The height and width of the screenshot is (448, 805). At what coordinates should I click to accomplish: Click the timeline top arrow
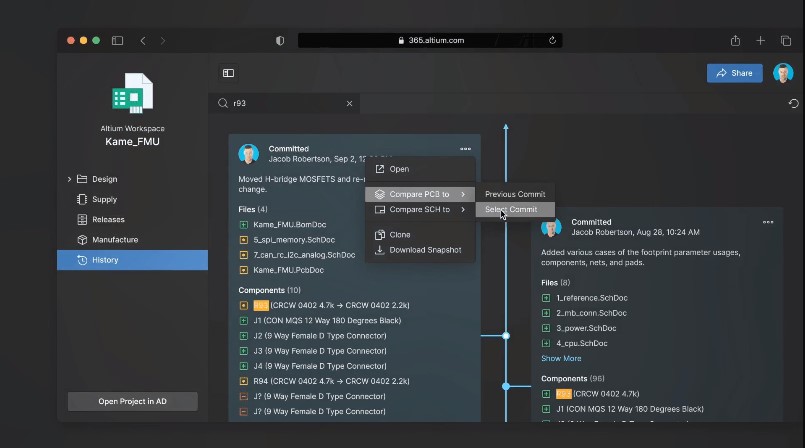pos(506,126)
